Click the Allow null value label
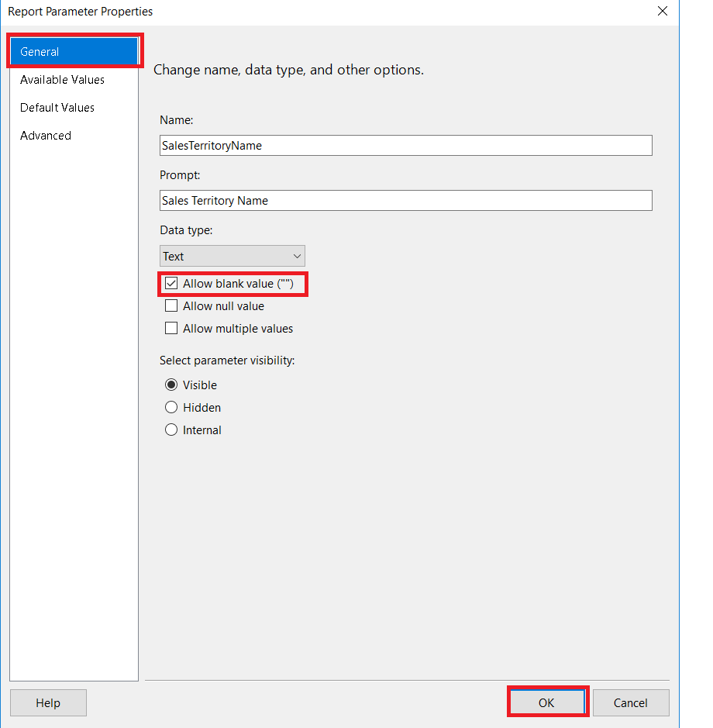Screen dimensions: 713x728 pyautogui.click(x=223, y=306)
